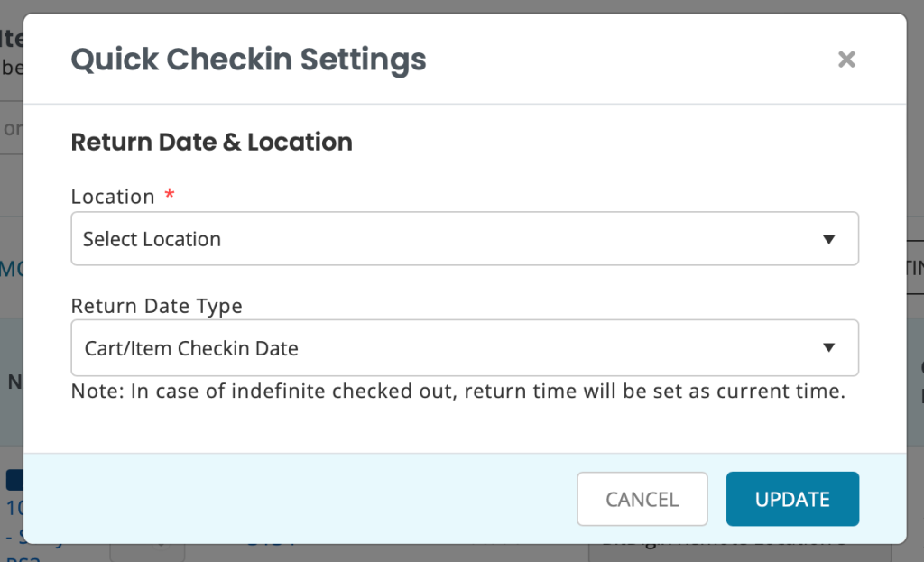Click the Cart/Item Checkin Date value text
924x562 pixels.
[191, 348]
